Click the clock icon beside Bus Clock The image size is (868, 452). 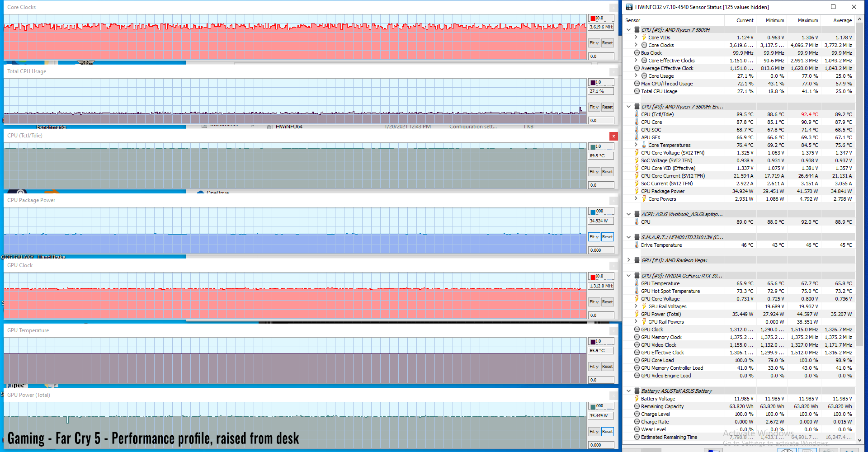pyautogui.click(x=637, y=53)
